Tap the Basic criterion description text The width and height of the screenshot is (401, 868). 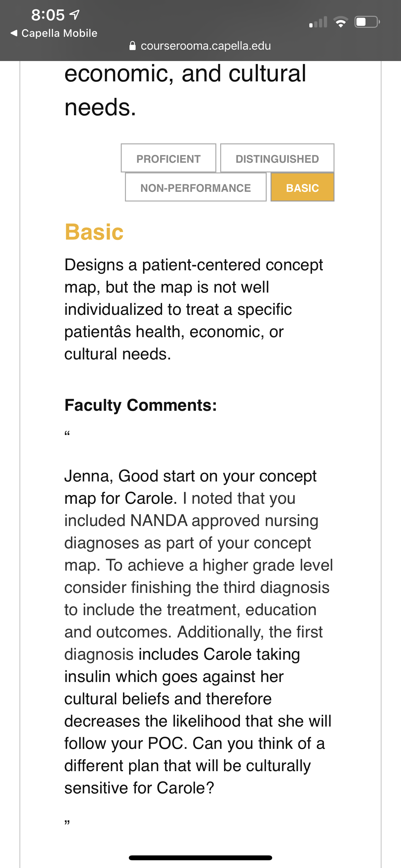coord(194,309)
